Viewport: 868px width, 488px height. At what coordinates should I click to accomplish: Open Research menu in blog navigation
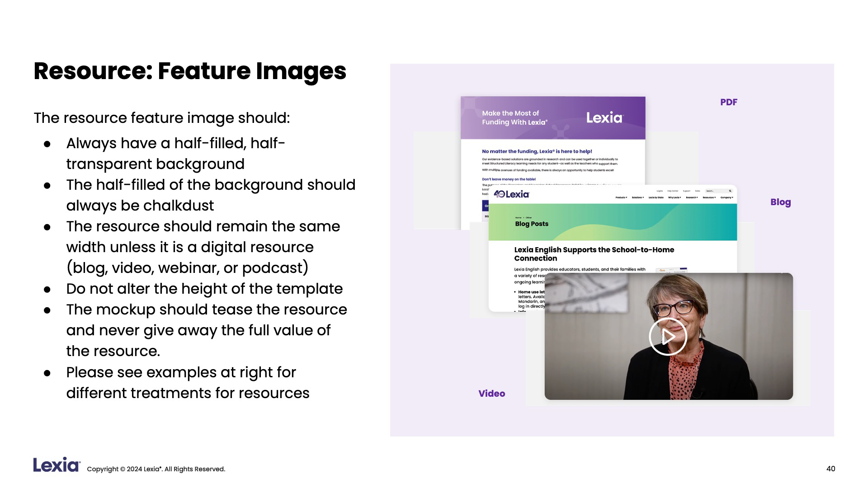point(692,197)
